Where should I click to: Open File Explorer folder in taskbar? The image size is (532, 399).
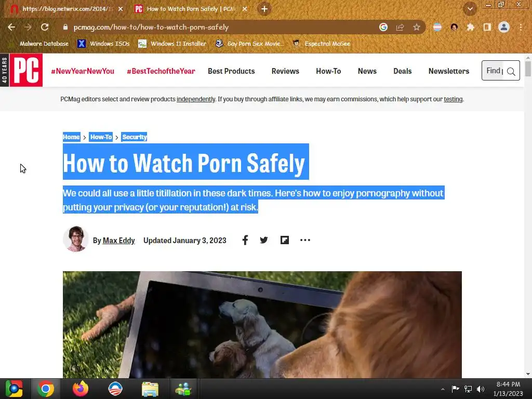click(x=150, y=389)
